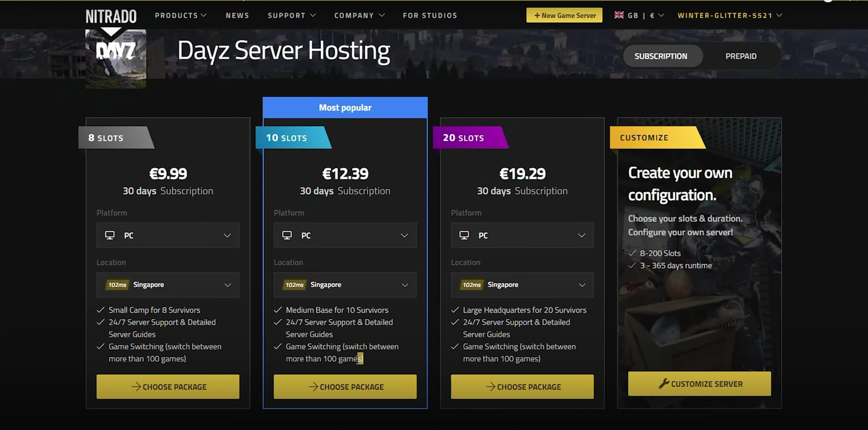
Task: Click the Dayz Server Hosting heading
Action: (x=284, y=51)
